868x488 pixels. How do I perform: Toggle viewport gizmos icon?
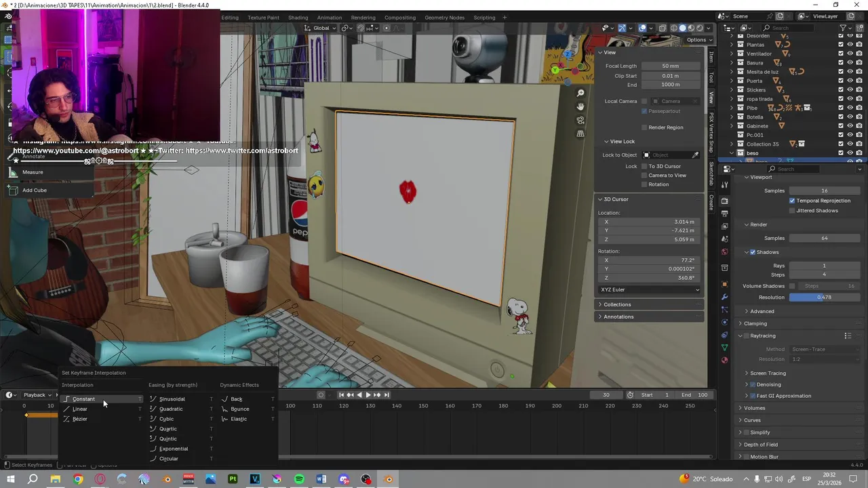[622, 28]
